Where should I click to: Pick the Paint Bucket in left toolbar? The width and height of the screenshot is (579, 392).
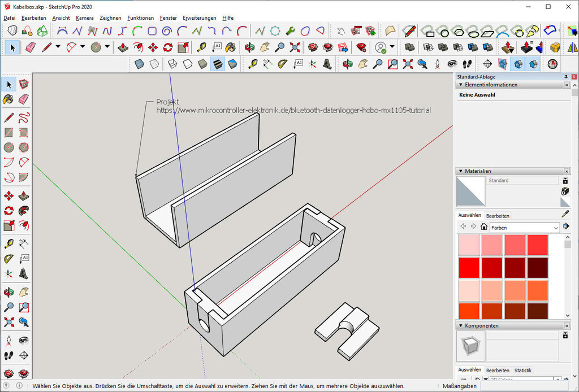[x=8, y=99]
